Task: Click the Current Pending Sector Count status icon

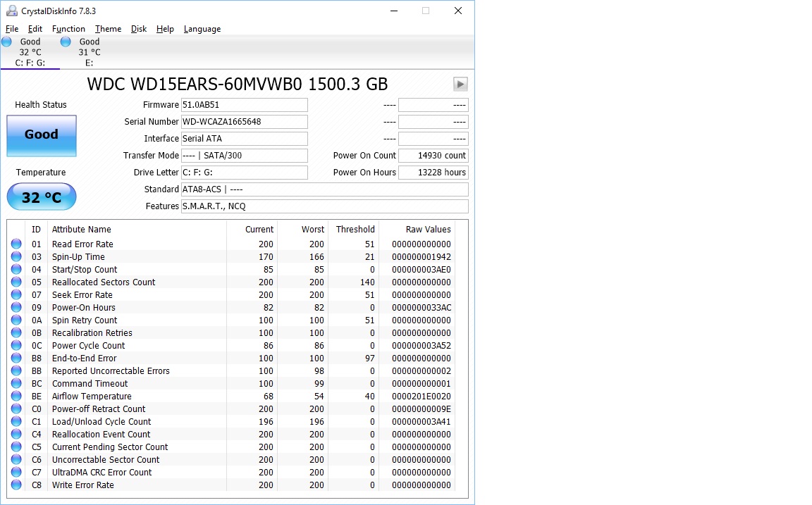Action: [17, 447]
